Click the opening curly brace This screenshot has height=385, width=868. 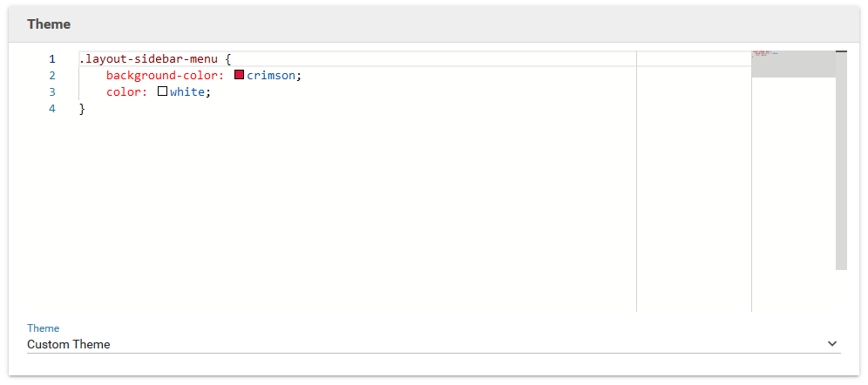tap(227, 59)
